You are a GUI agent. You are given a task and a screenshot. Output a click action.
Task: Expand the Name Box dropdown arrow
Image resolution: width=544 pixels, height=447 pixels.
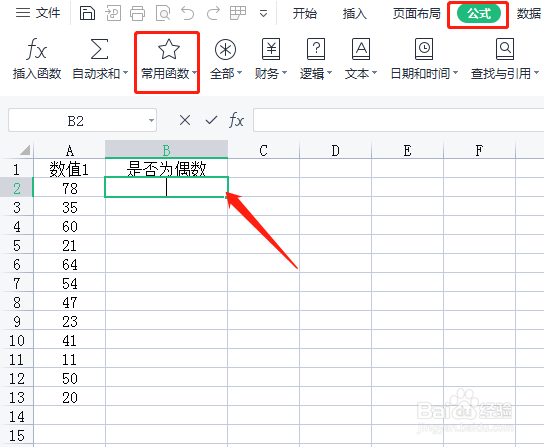pos(151,121)
